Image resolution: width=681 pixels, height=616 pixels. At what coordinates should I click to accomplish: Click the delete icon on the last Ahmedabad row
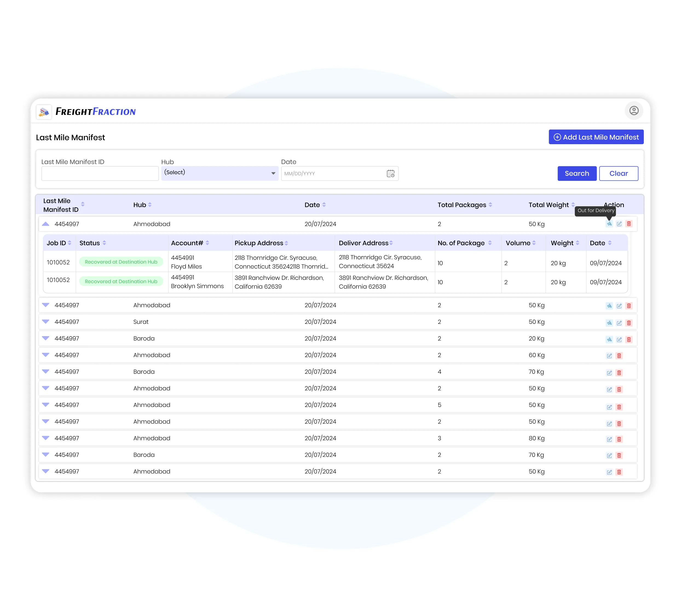point(619,472)
